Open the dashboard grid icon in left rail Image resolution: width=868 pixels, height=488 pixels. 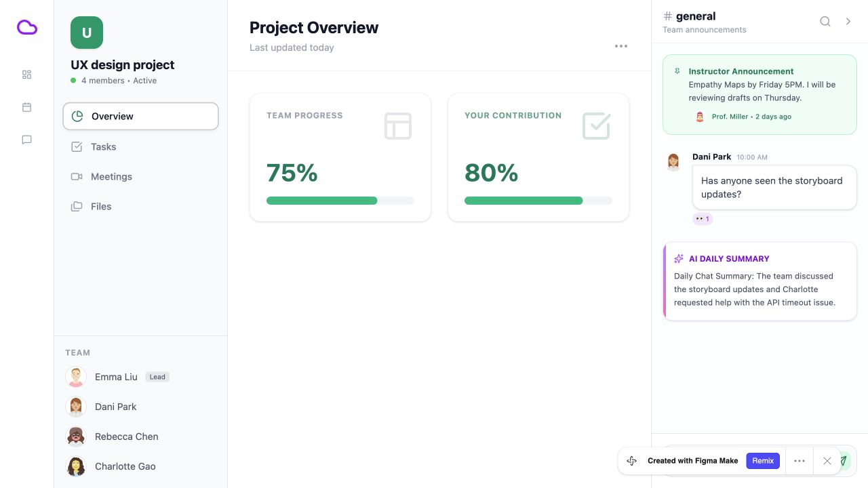pyautogui.click(x=27, y=75)
